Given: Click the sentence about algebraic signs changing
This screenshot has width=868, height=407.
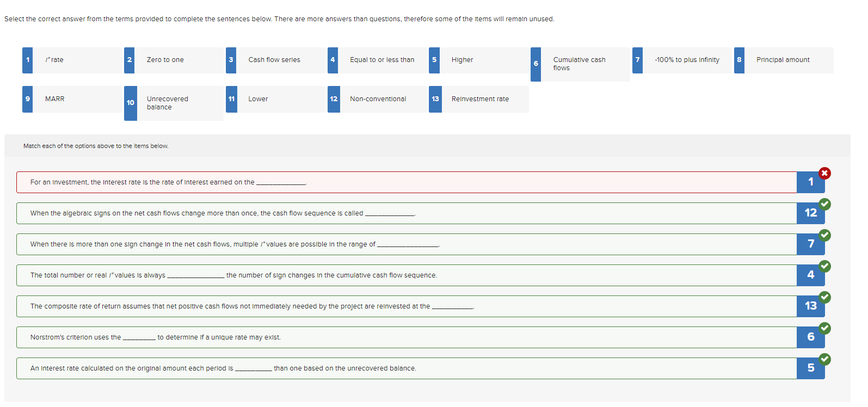Looking at the screenshot, I should click(223, 213).
